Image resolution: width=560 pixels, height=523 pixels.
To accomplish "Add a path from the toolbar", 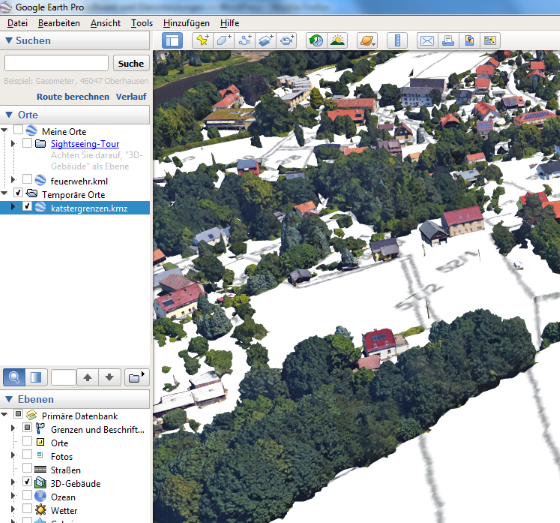I will [245, 40].
